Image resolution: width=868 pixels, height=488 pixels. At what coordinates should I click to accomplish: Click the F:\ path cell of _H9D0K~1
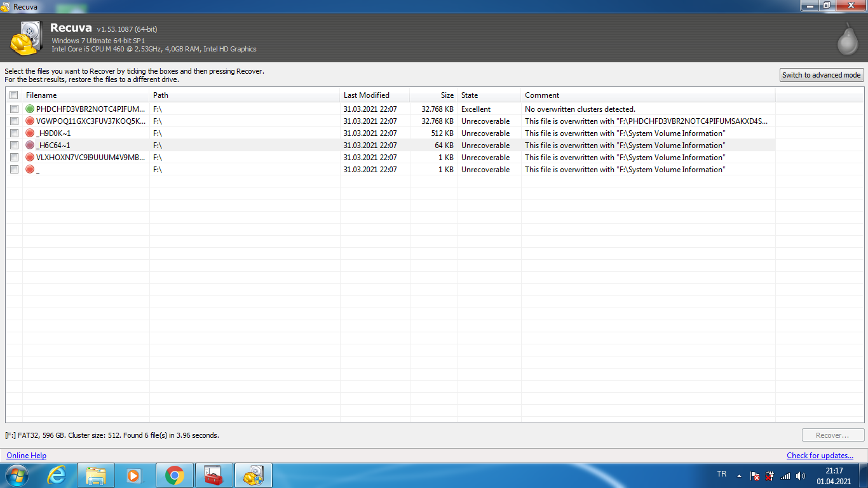coord(158,133)
